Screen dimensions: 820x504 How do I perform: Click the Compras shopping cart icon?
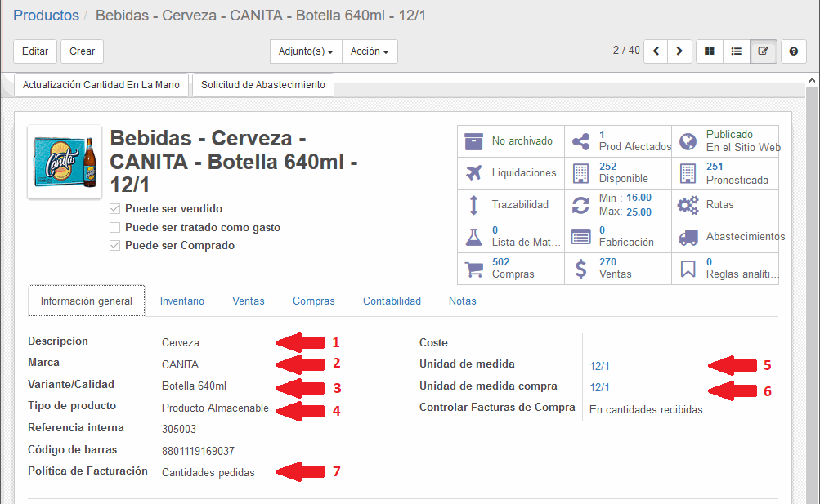[x=474, y=270]
